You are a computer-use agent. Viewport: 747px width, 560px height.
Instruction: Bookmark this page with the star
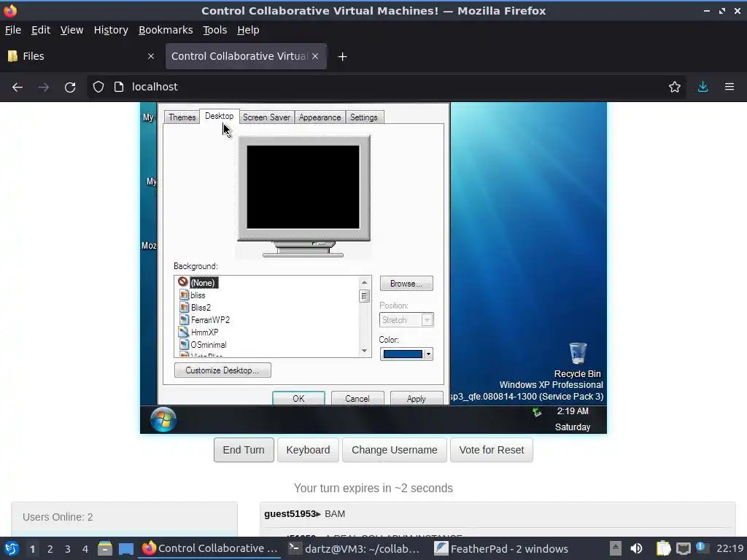pyautogui.click(x=674, y=87)
